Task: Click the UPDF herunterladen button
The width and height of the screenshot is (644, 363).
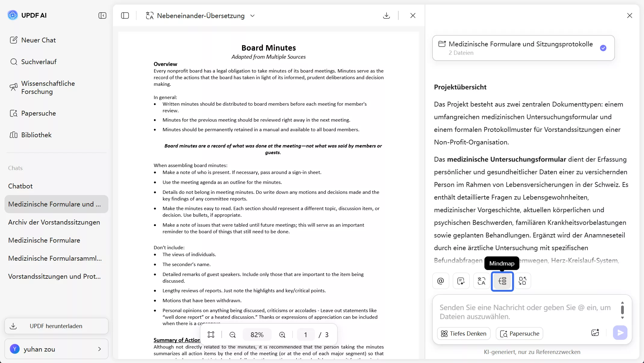Action: [x=56, y=326]
